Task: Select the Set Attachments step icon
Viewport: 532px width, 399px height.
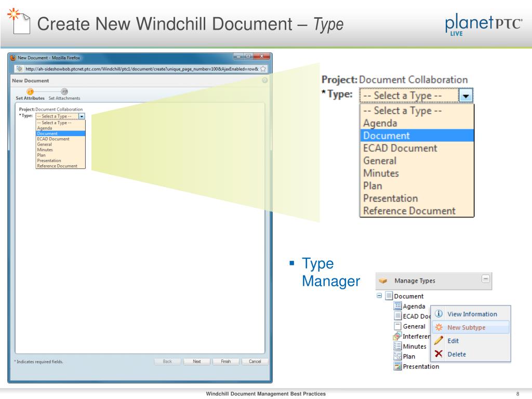Action: click(x=64, y=91)
